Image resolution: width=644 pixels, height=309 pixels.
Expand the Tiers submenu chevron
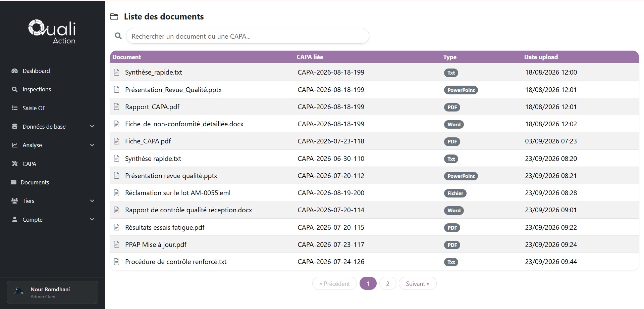coord(92,201)
